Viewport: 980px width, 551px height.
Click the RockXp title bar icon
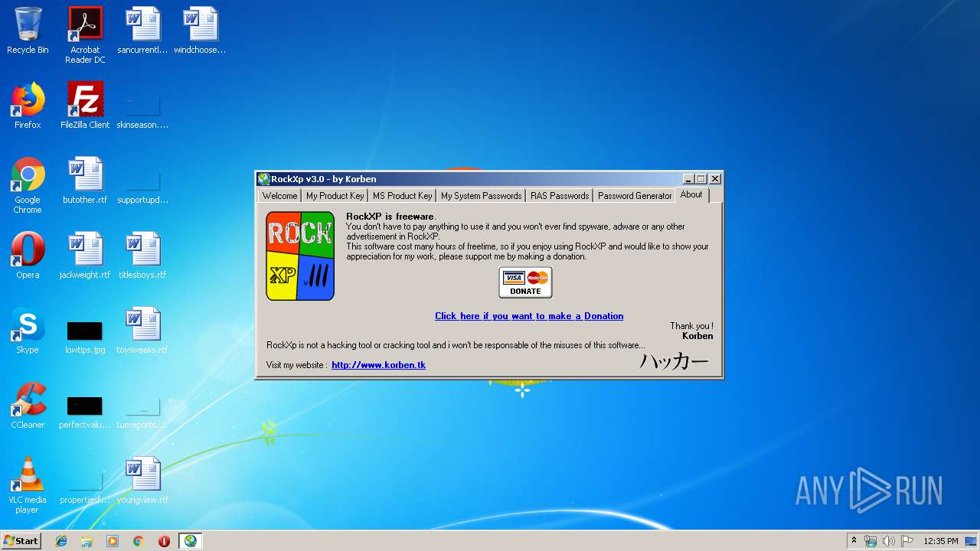pyautogui.click(x=264, y=179)
